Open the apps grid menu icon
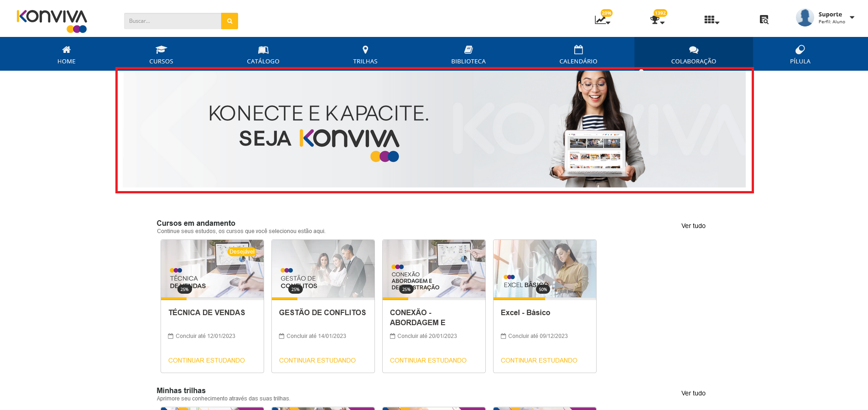Image resolution: width=868 pixels, height=410 pixels. (x=711, y=20)
